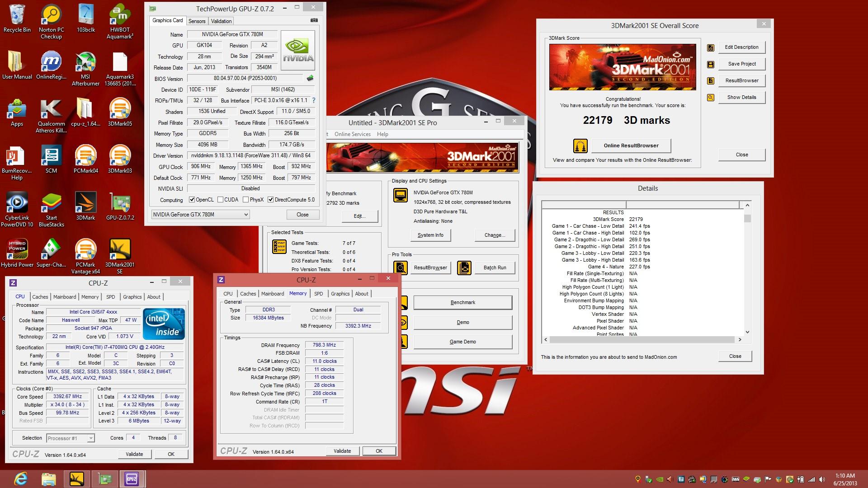Click the Driver Version field in GPU-Z
868x488 pixels.
coord(250,155)
